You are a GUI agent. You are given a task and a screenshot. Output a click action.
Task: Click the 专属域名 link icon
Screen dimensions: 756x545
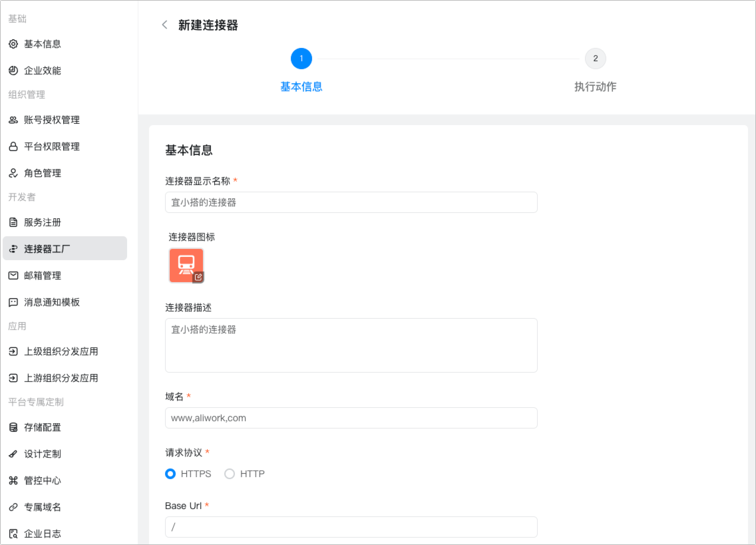click(13, 507)
